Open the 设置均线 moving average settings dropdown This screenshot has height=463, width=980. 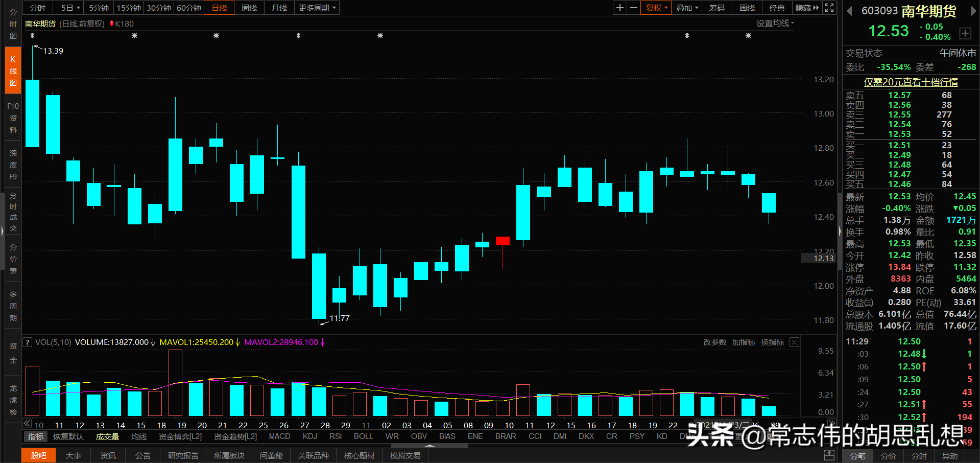pyautogui.click(x=774, y=23)
